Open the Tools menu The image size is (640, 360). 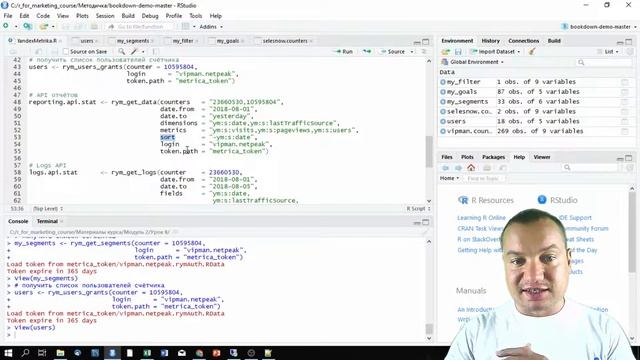point(196,16)
